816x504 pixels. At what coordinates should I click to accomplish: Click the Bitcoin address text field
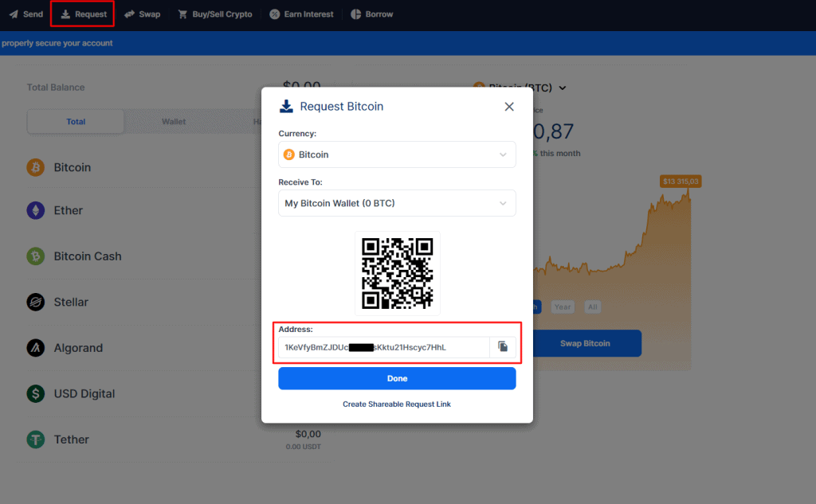[x=384, y=347]
